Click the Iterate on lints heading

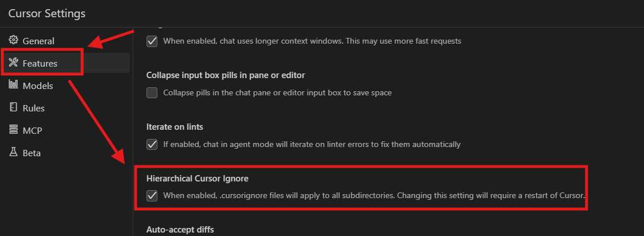tap(175, 126)
